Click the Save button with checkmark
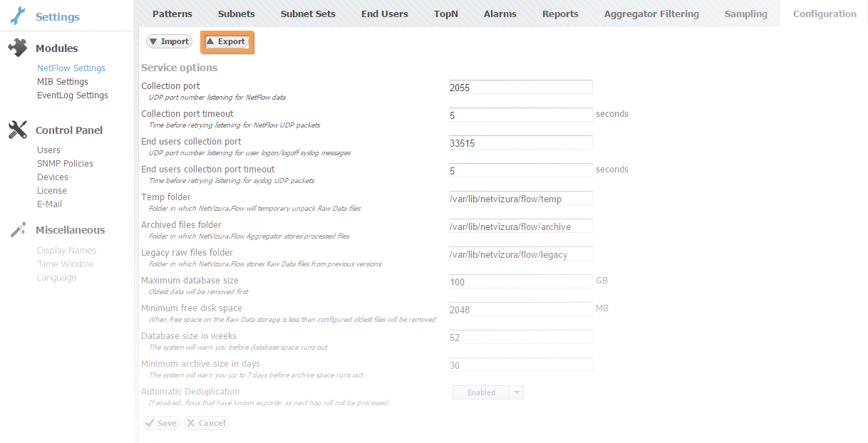Screen dimensions: 868x443 click(x=161, y=423)
